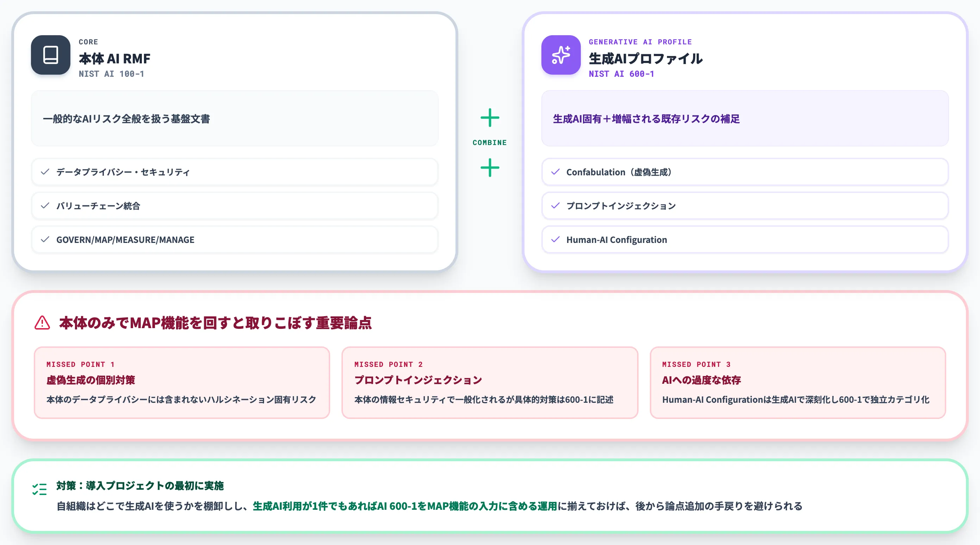Click checkmark next to GOVERN/MAP/MEASURE/MANAGE

click(x=45, y=239)
